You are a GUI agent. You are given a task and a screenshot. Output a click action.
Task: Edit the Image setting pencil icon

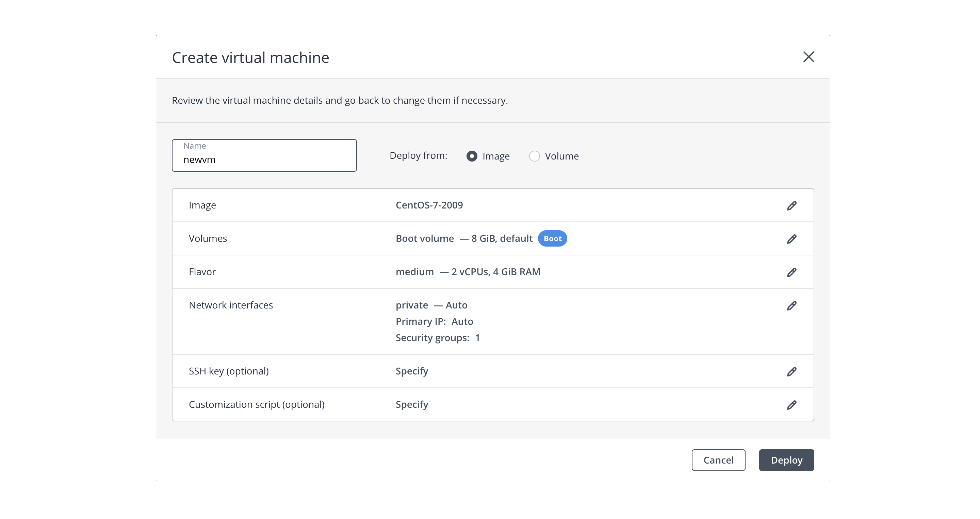click(791, 206)
